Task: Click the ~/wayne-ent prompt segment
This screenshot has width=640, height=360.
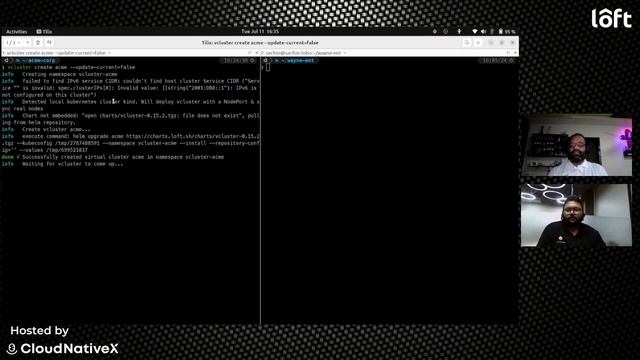Action: coord(297,60)
